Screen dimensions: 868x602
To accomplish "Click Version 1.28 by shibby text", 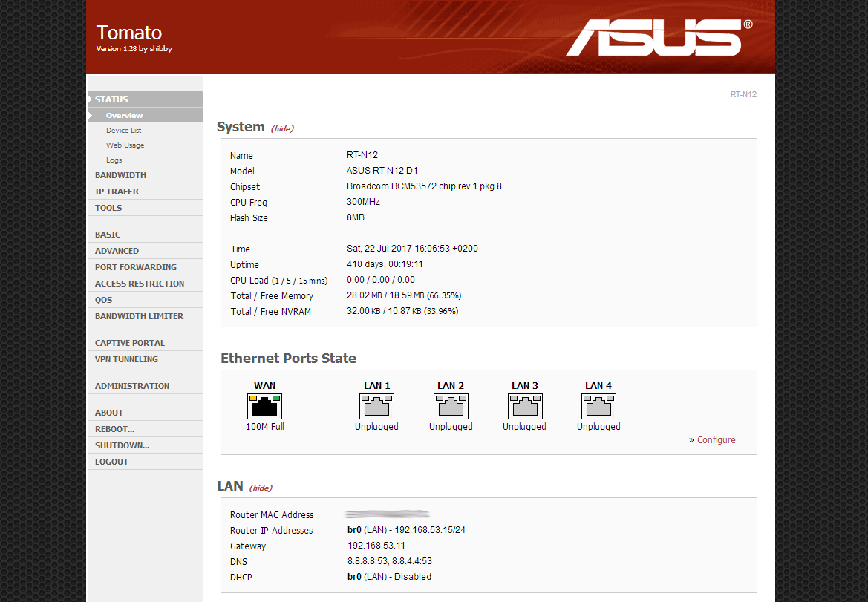I will pos(134,49).
